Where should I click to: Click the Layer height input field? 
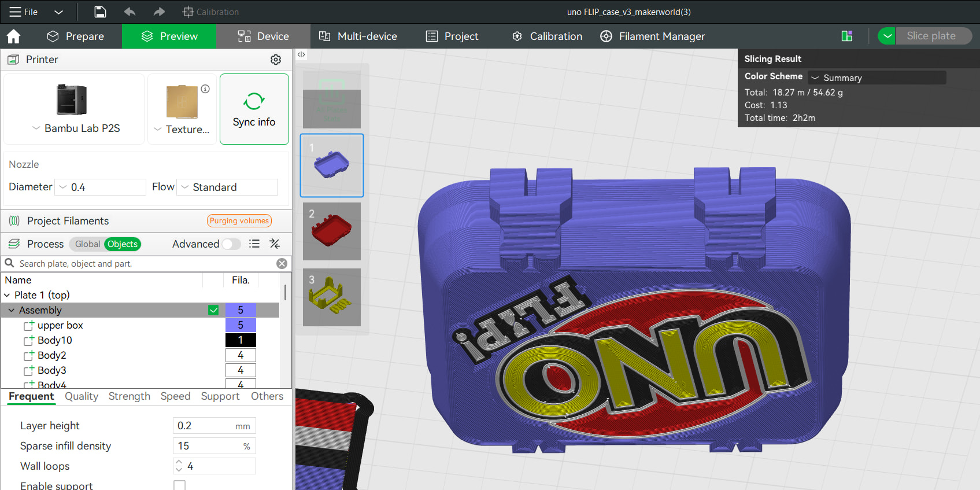215,426
